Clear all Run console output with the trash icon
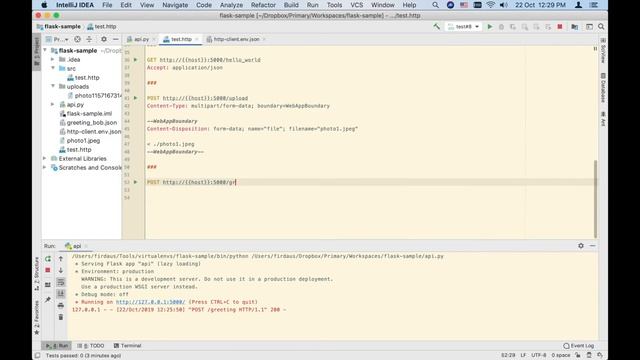This screenshot has width=640, height=360. (61, 317)
